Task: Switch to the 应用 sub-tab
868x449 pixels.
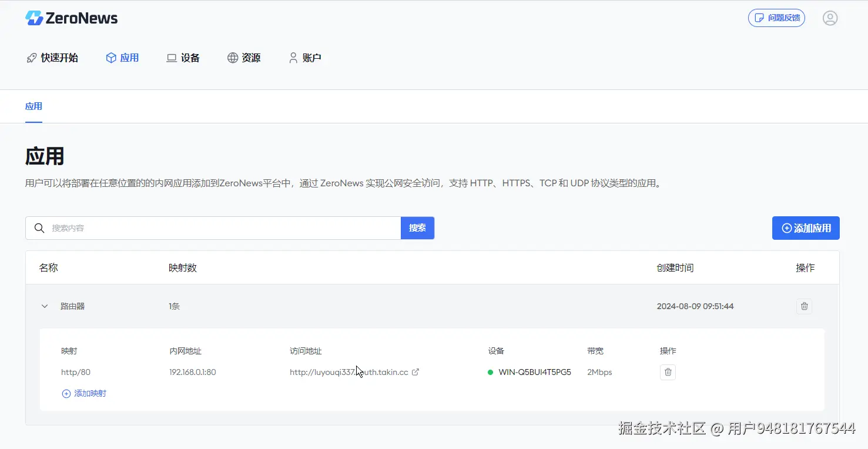Action: [33, 106]
